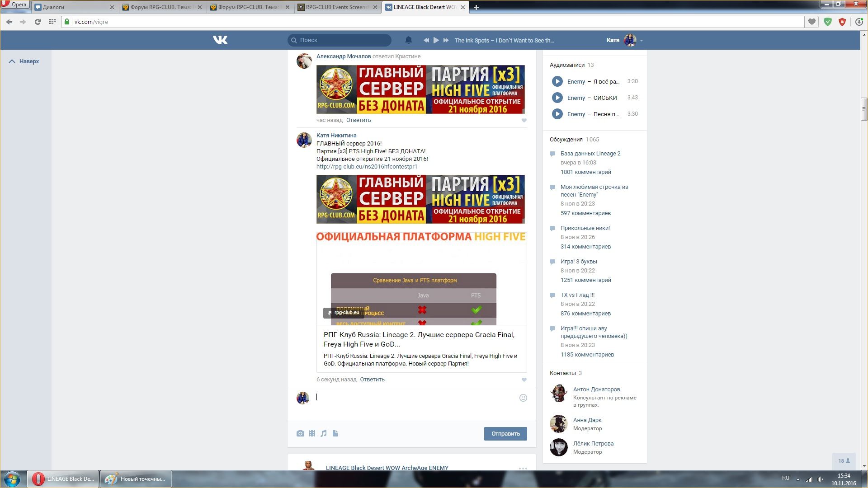Like Александр Мочалов's comment heart

point(524,121)
